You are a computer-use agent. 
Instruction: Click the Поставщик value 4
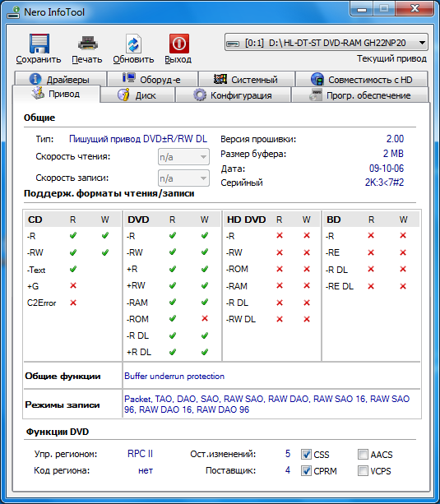[x=288, y=470]
